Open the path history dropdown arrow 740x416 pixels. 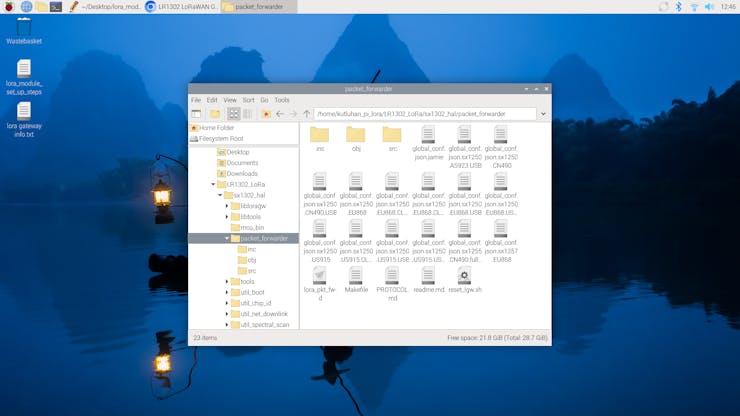coord(543,114)
